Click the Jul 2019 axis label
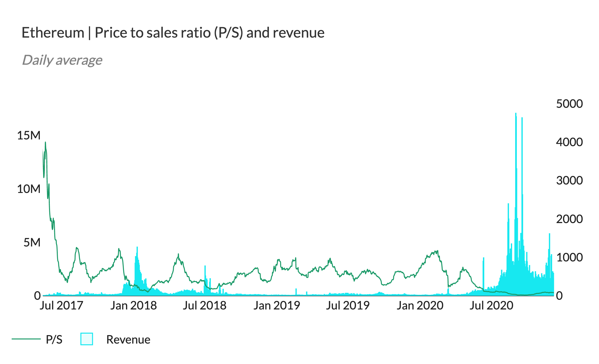599x364 pixels. click(348, 305)
